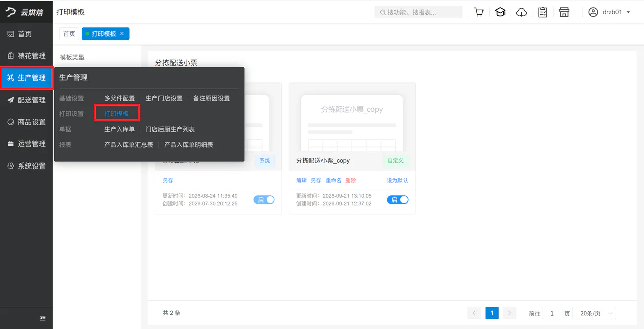Open the cloud download icon
This screenshot has width=644, height=329.
click(522, 12)
